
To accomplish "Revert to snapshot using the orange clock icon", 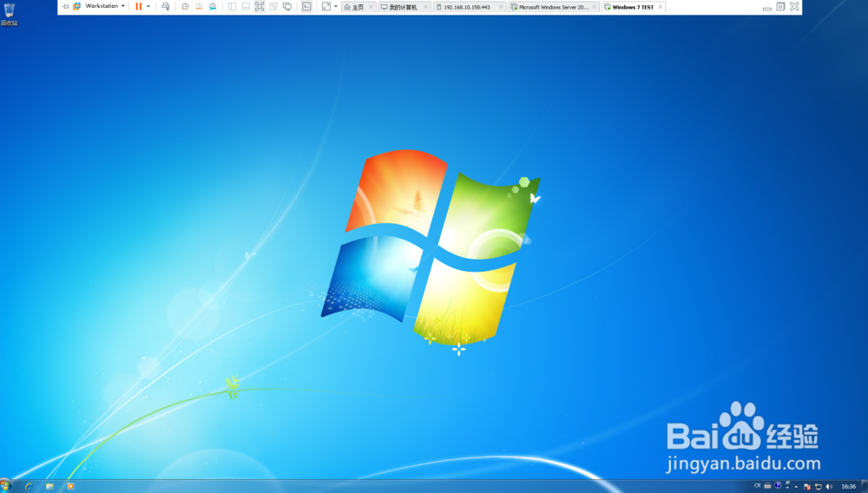I will click(x=199, y=7).
